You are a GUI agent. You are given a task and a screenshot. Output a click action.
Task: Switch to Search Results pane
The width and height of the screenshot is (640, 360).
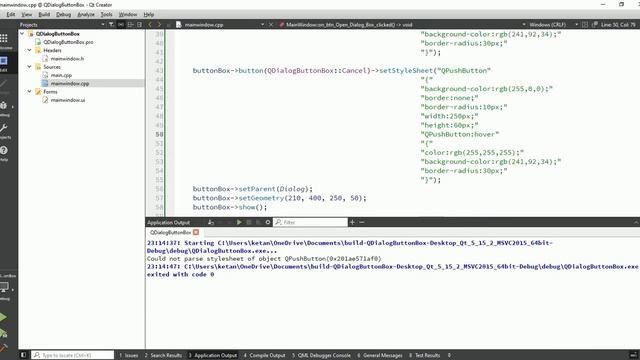163,355
